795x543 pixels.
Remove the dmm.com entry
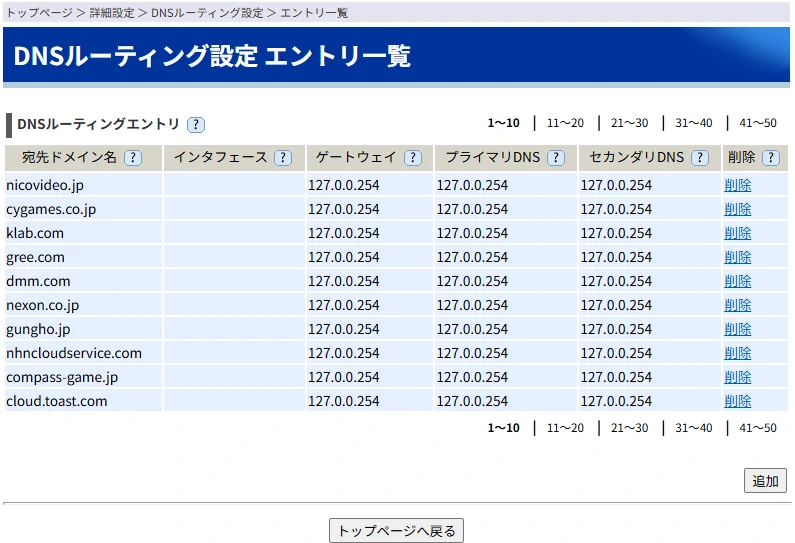tap(737, 281)
